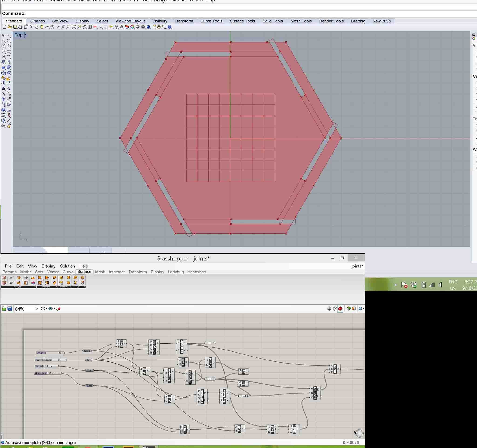Click the Save disk icon in Rhino toolbar
Image resolution: width=477 pixels, height=448 pixels.
coord(15,27)
